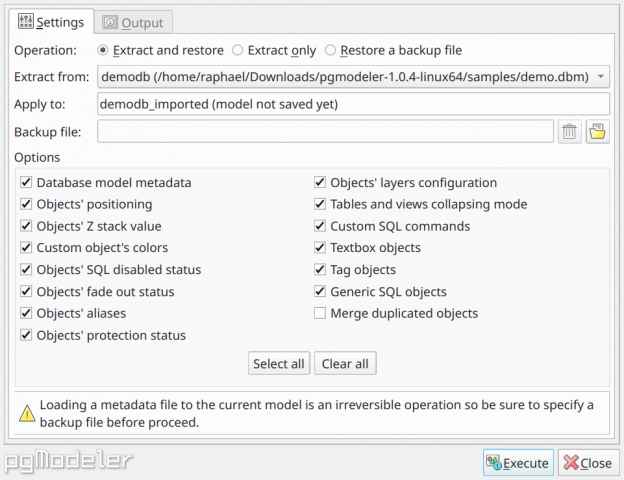The width and height of the screenshot is (624, 480).
Task: Switch to the Settings tab
Action: pyautogui.click(x=51, y=22)
